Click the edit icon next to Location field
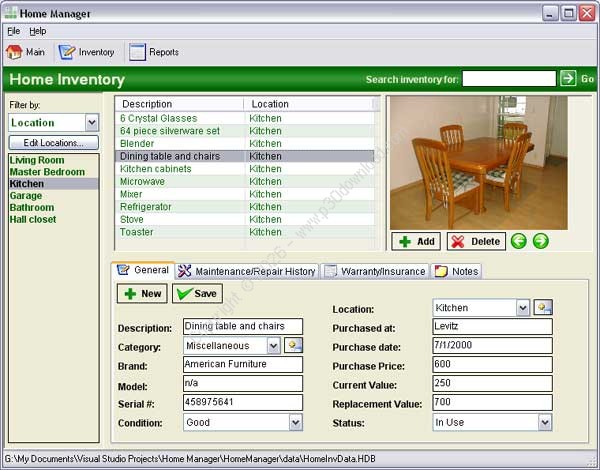This screenshot has width=600, height=470. click(543, 307)
